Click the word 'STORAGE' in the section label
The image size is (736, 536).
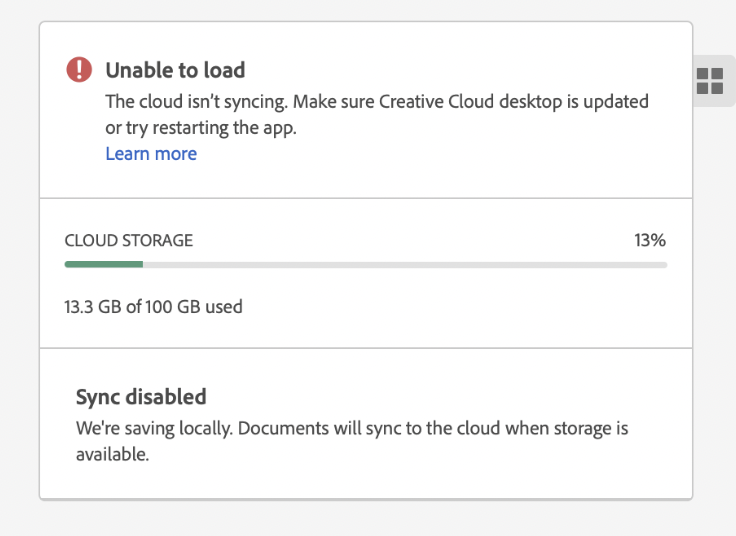pyautogui.click(x=157, y=241)
